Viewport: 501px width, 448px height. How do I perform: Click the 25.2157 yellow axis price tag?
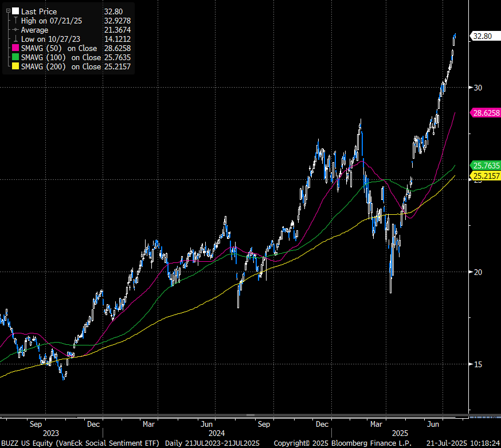485,175
